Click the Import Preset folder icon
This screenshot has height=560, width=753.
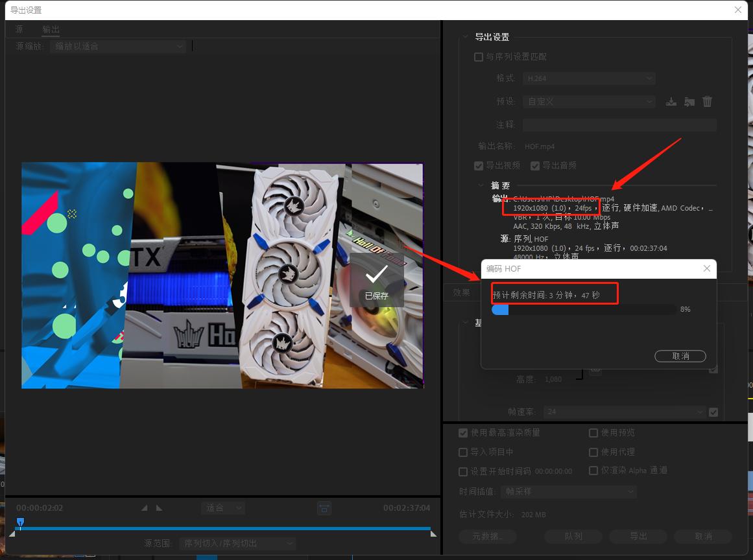(689, 102)
